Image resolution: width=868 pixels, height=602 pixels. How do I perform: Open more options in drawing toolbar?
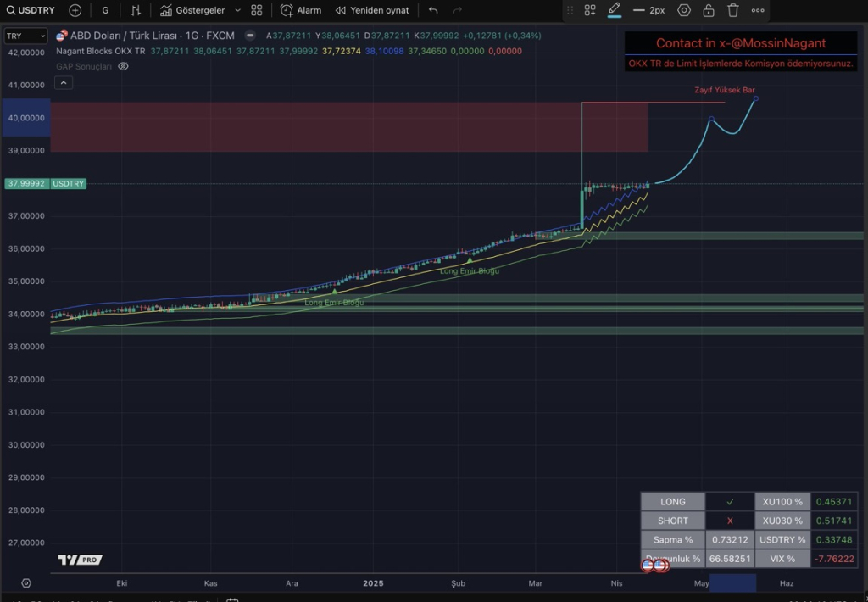tap(758, 10)
